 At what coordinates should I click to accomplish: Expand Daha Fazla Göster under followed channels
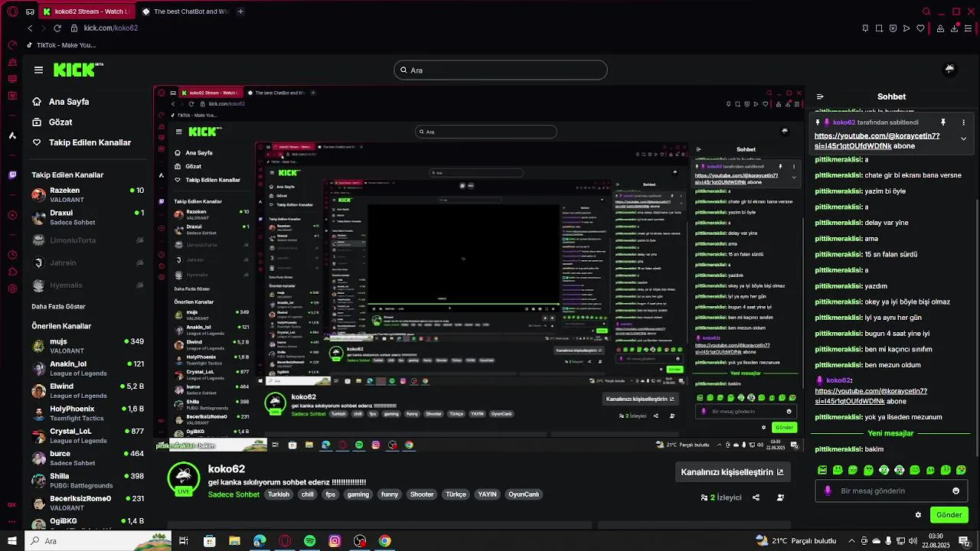[x=58, y=306]
